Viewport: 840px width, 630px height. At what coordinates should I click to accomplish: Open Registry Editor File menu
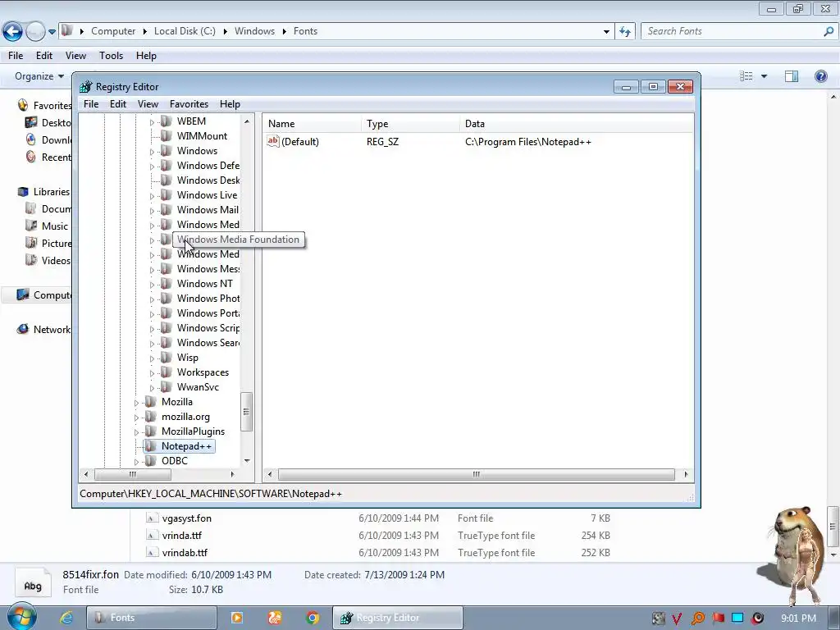coord(91,104)
